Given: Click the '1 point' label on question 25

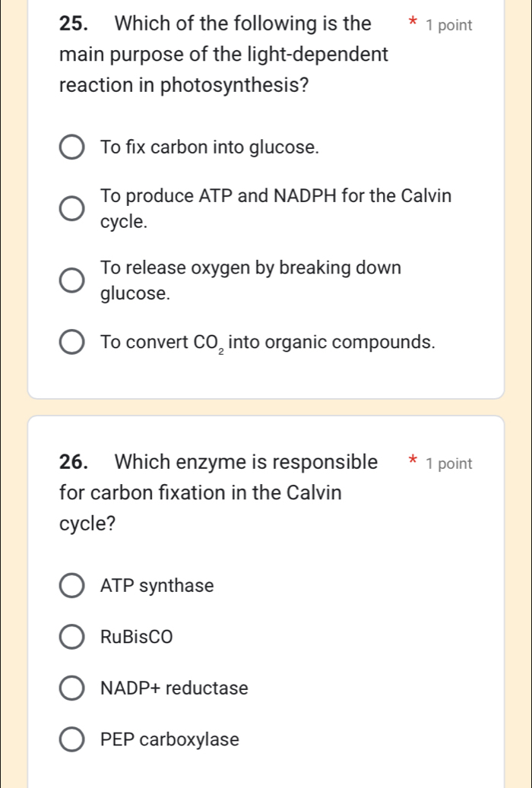Looking at the screenshot, I should [451, 24].
